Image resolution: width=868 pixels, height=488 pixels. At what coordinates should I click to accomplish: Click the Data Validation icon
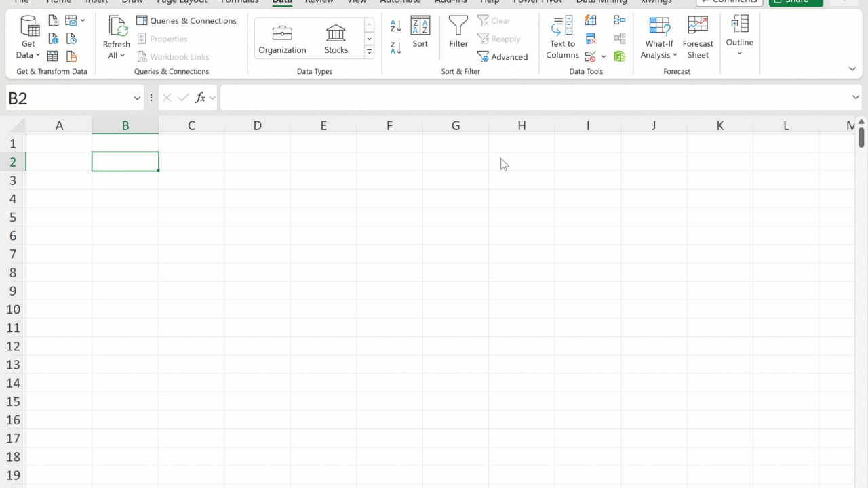(x=591, y=57)
